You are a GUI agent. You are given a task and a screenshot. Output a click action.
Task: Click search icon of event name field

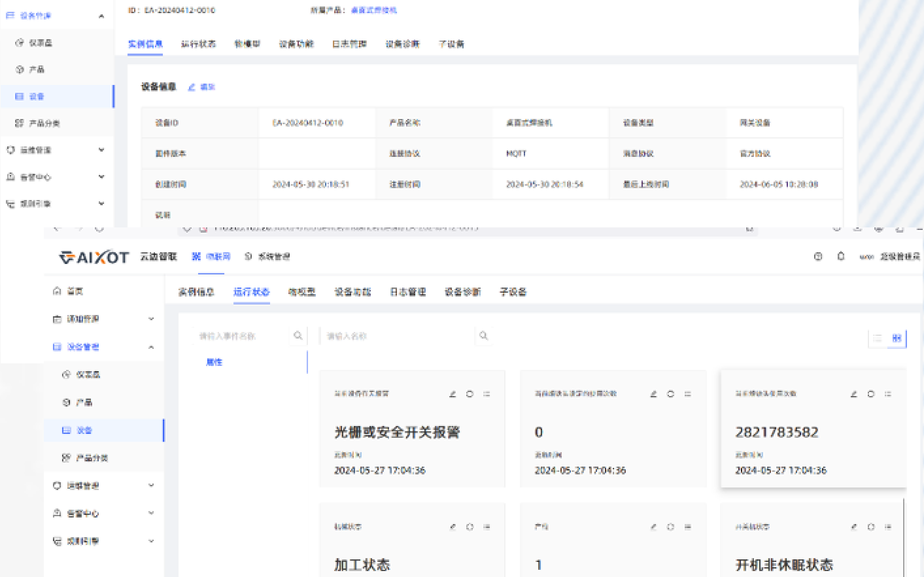coord(298,336)
